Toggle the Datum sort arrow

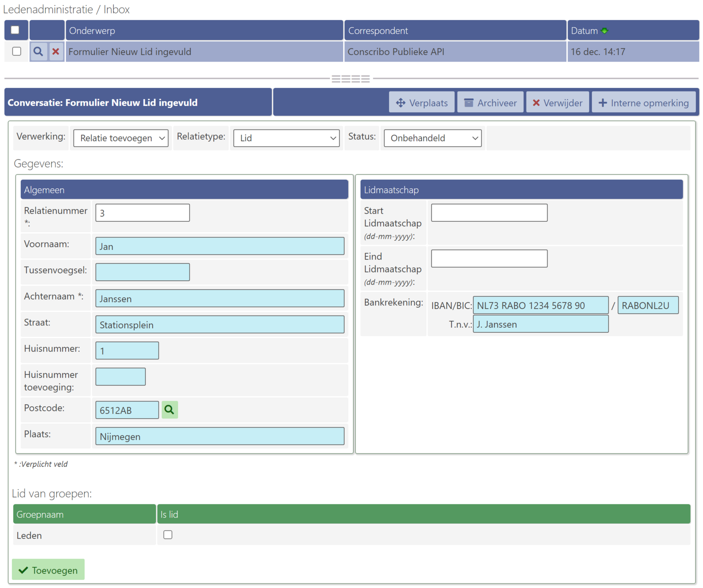[x=604, y=31]
